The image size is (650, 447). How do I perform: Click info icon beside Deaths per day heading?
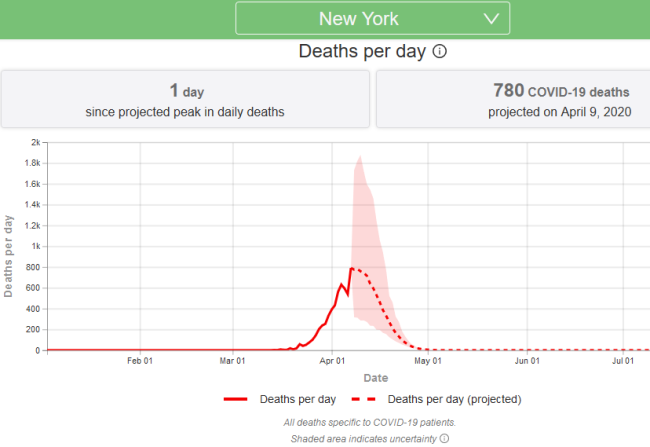pos(439,51)
